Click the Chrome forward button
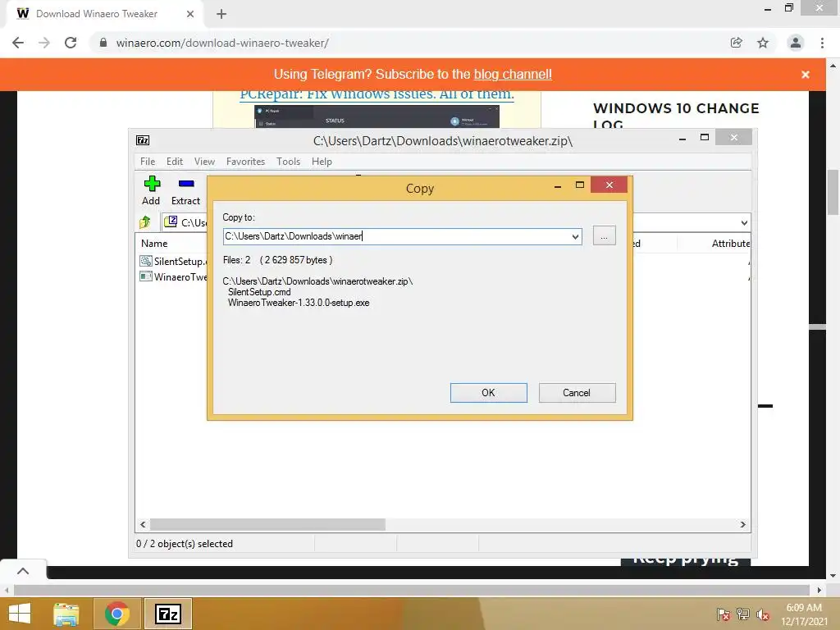 44,43
